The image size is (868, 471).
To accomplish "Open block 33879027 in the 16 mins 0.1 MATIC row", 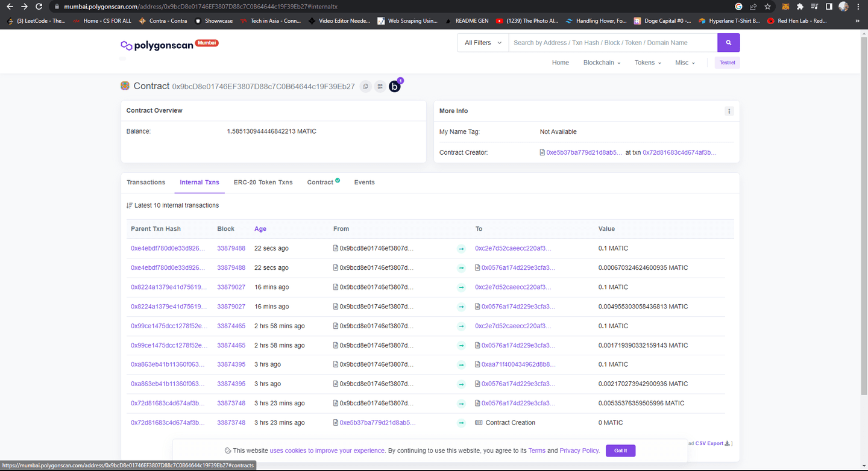I will tap(231, 287).
